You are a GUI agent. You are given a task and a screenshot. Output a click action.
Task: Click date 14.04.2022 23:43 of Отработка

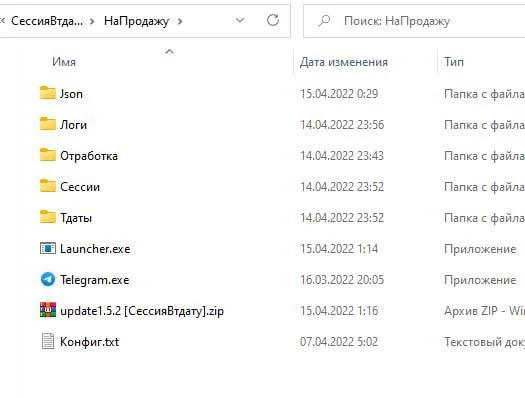tap(342, 156)
